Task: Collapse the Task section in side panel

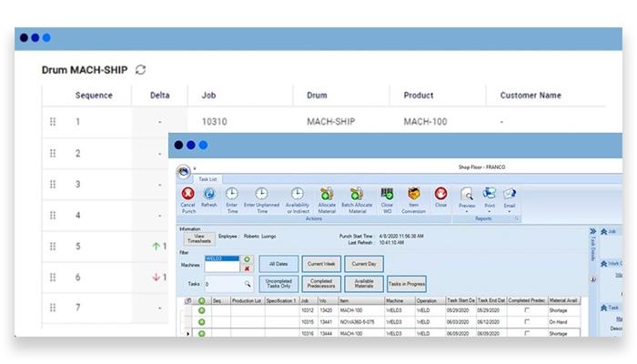Action: coord(604,308)
